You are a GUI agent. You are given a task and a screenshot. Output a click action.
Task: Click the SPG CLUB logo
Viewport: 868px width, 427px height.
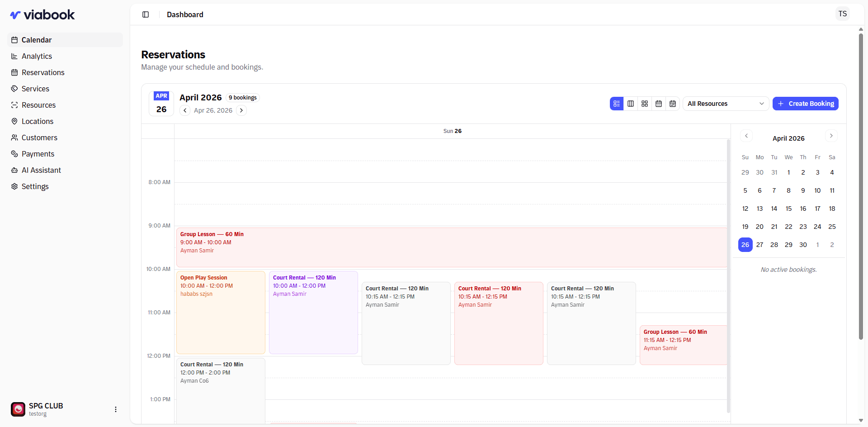[x=18, y=409]
